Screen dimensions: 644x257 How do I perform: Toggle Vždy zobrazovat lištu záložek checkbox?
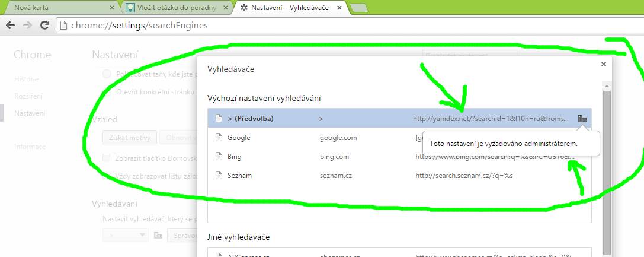click(x=107, y=176)
